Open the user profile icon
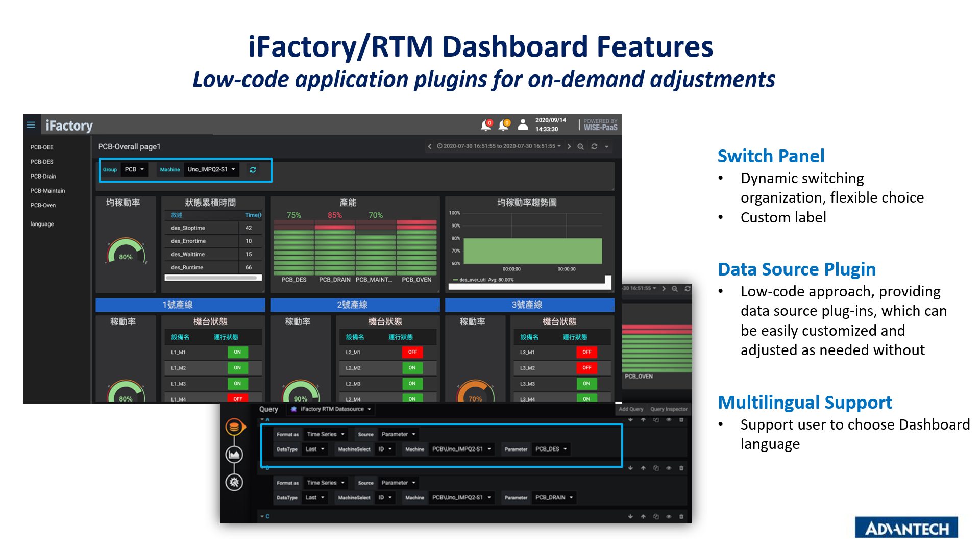This screenshot has height=551, width=980. 523,124
